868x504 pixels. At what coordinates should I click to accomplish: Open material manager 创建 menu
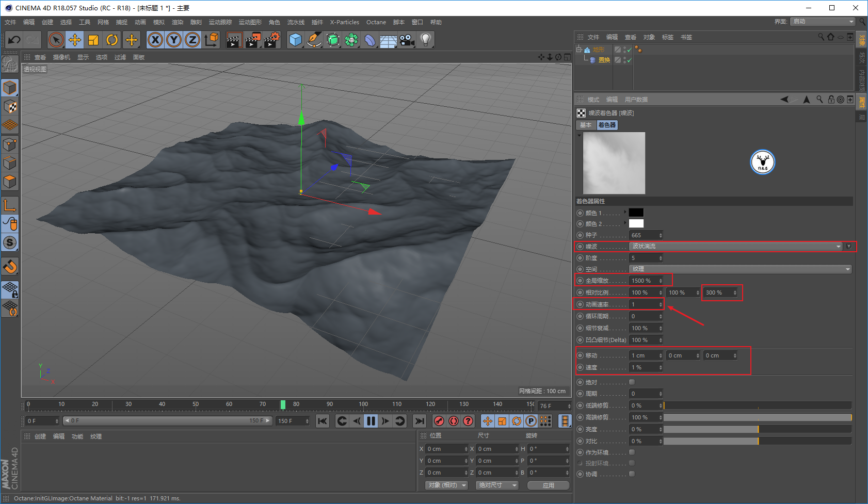coord(40,436)
